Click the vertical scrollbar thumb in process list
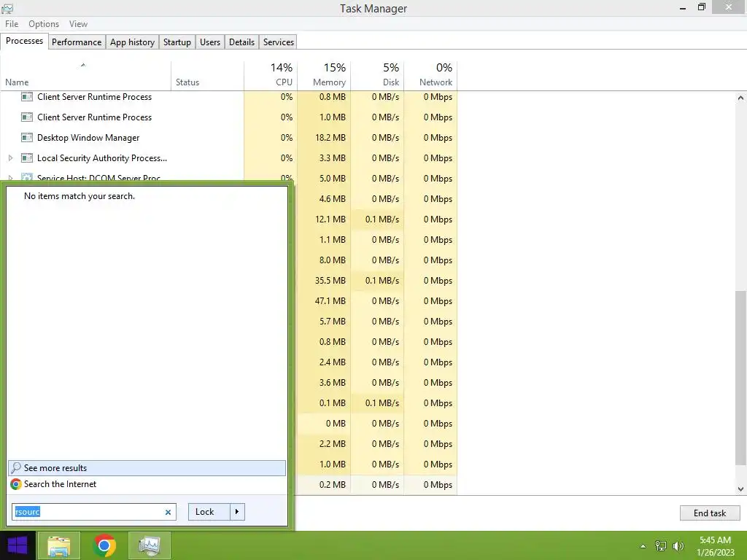This screenshot has width=747, height=560. (740, 378)
